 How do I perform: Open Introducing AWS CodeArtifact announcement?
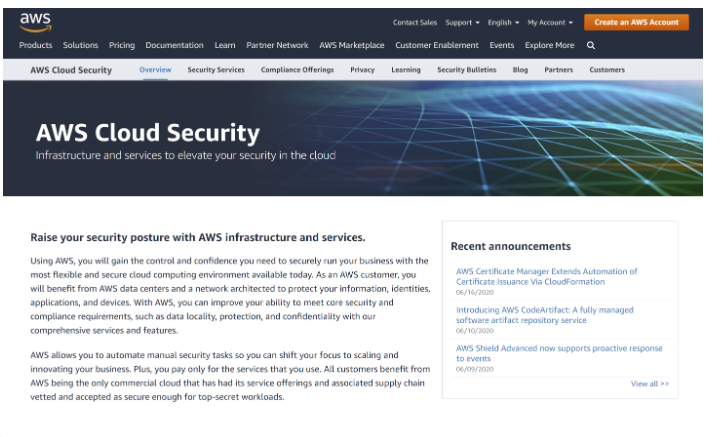click(x=544, y=315)
